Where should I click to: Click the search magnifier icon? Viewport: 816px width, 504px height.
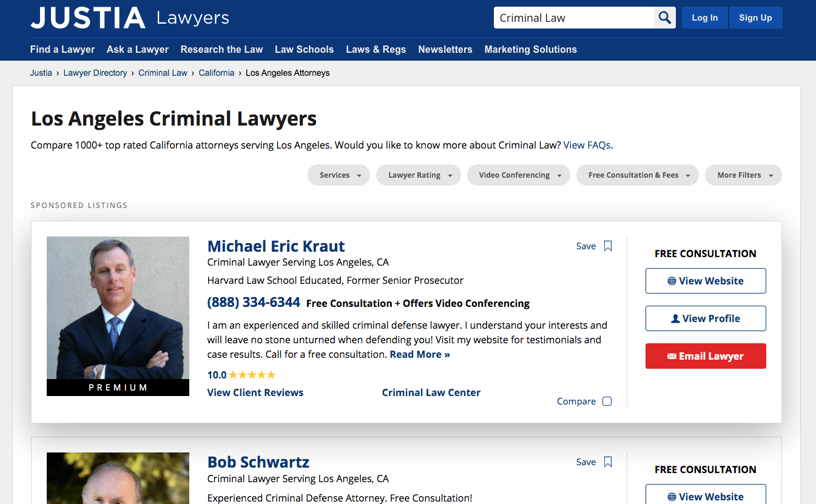(x=665, y=18)
